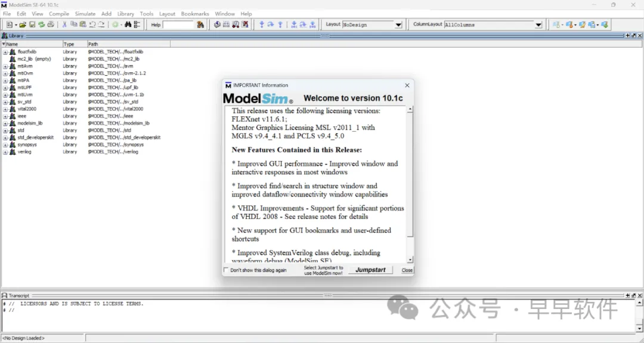This screenshot has width=644, height=343.
Task: Click the path $MODEL_TECH/../ovm-2.1.2
Action: coord(117,73)
